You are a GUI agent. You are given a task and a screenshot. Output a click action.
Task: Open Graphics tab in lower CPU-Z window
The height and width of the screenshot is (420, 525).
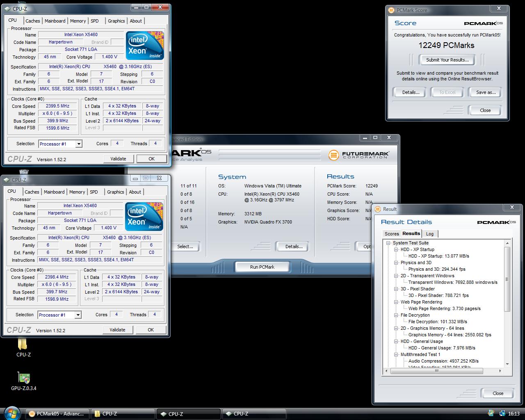click(115, 192)
